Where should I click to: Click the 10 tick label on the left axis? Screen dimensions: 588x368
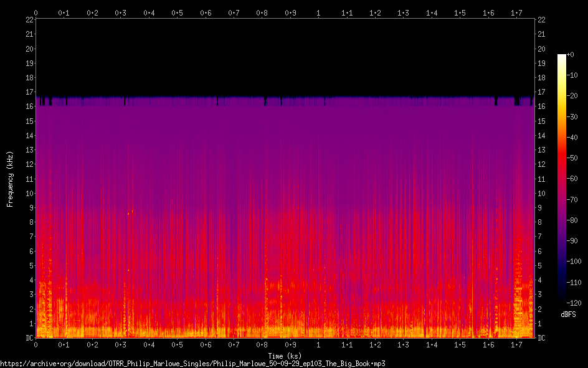tap(29, 193)
